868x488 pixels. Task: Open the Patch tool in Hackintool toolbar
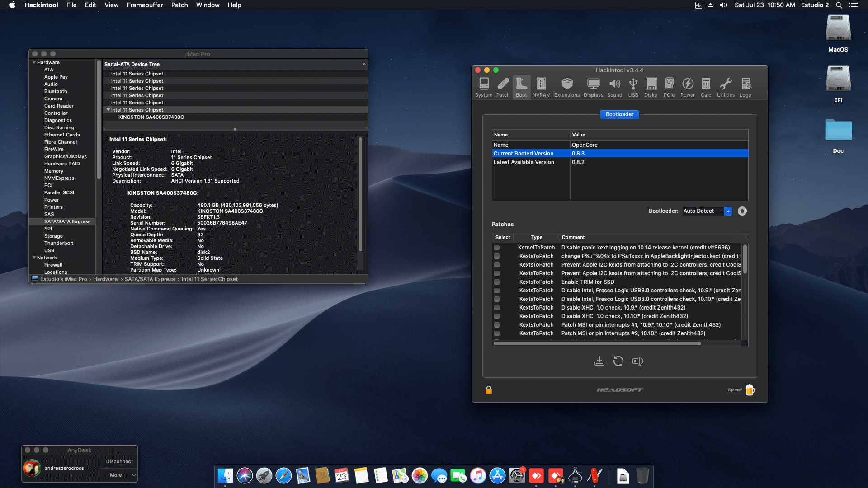(x=503, y=87)
